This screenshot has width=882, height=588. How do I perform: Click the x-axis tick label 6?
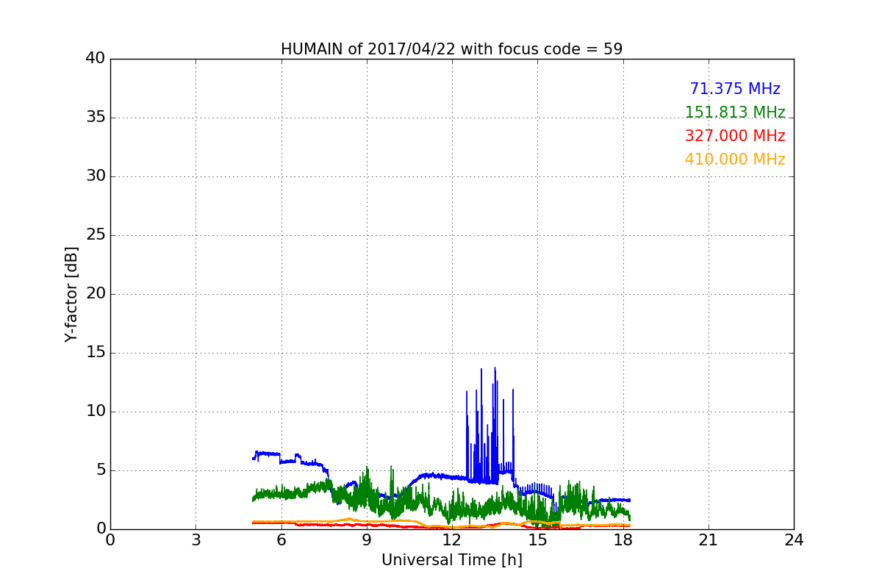[x=281, y=540]
